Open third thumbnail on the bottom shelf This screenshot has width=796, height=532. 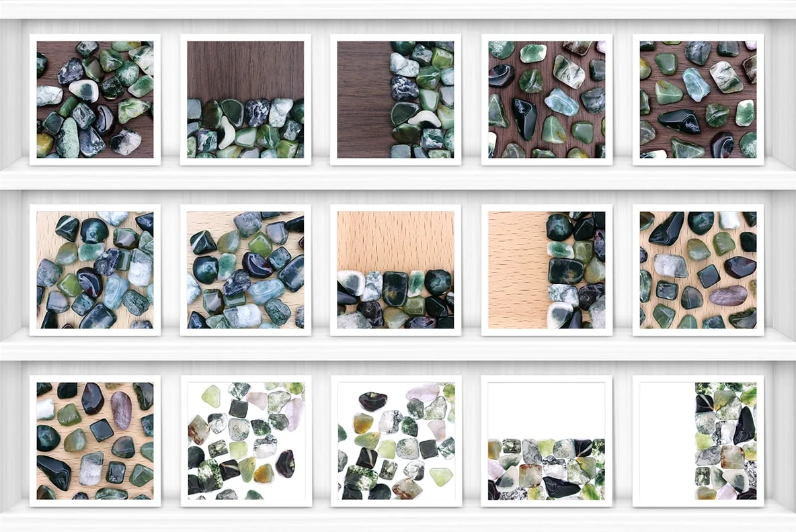click(397, 441)
